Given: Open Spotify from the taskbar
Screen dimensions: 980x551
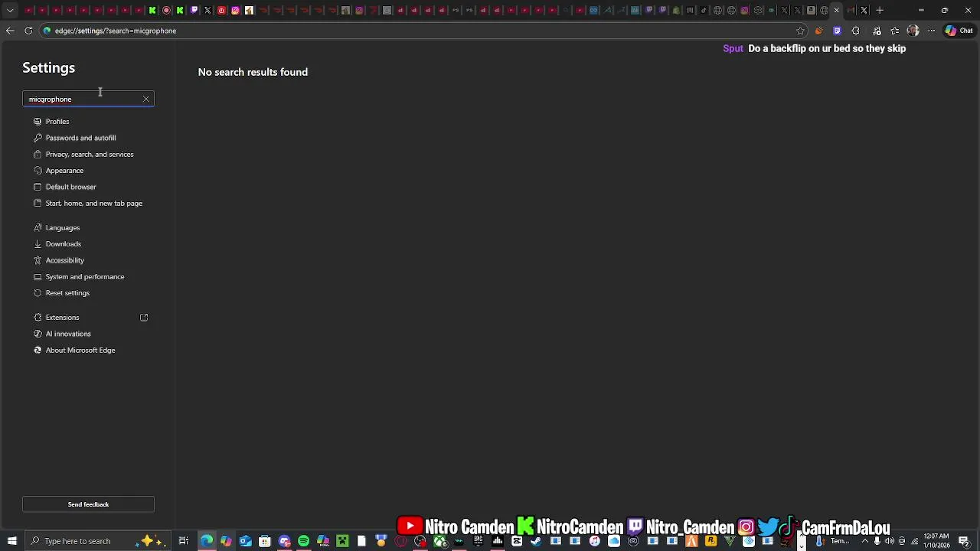Looking at the screenshot, I should coord(304,541).
